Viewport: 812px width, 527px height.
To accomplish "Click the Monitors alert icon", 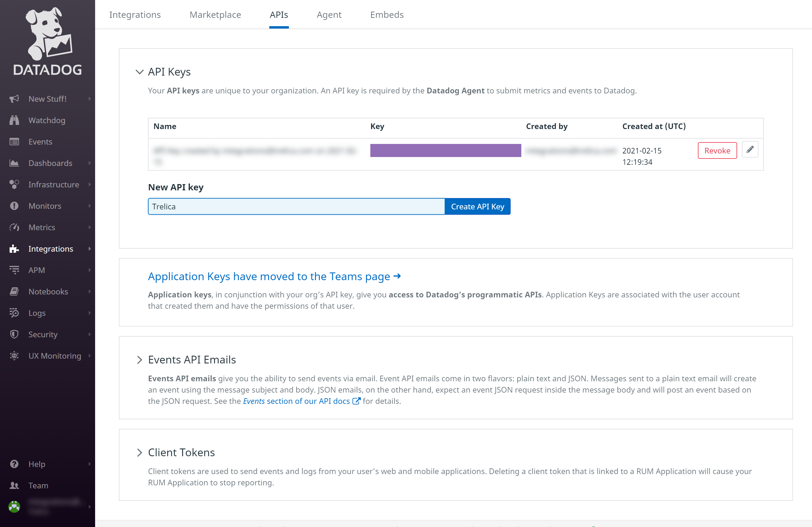I will point(14,206).
